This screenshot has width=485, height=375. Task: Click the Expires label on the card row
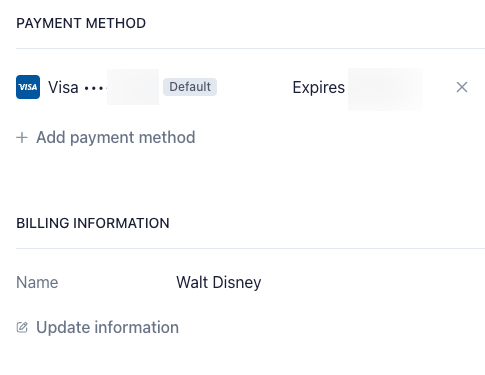click(318, 88)
